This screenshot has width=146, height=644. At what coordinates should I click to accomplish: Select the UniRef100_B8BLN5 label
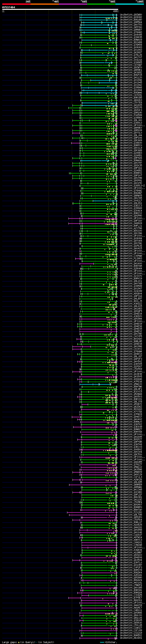(x=131, y=341)
